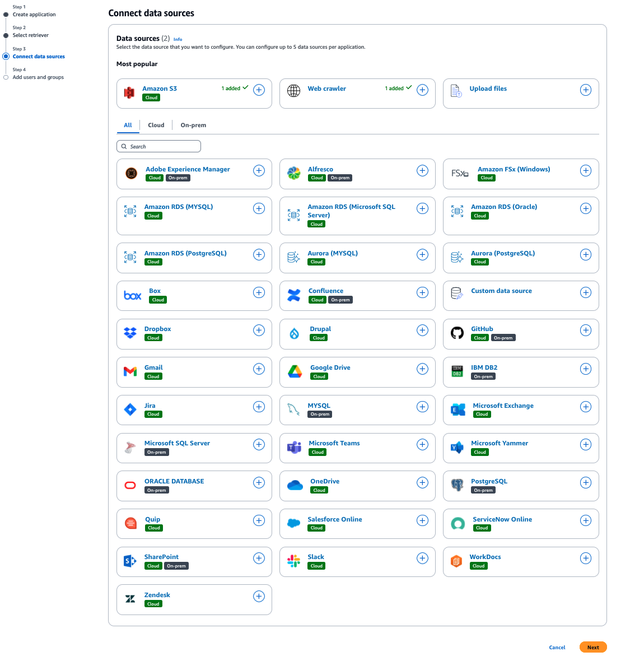The height and width of the screenshot is (661, 644).
Task: Click the Confluence icon
Action: [294, 293]
